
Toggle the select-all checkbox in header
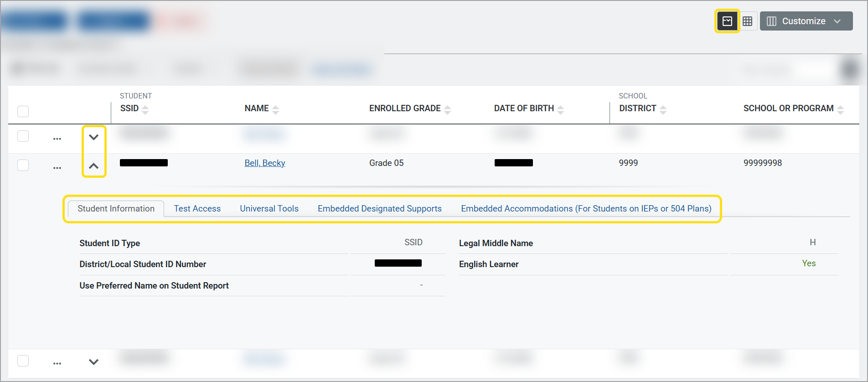click(x=23, y=111)
